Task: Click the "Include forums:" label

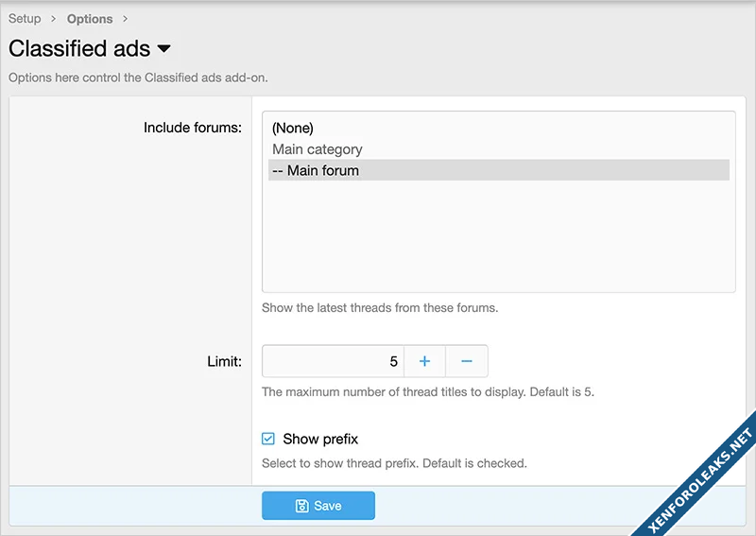Action: point(192,128)
